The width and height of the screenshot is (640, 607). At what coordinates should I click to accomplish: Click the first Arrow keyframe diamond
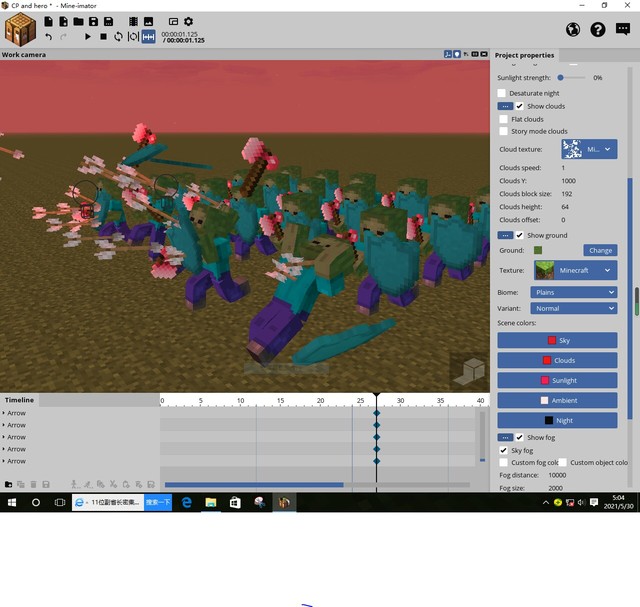click(x=376, y=413)
